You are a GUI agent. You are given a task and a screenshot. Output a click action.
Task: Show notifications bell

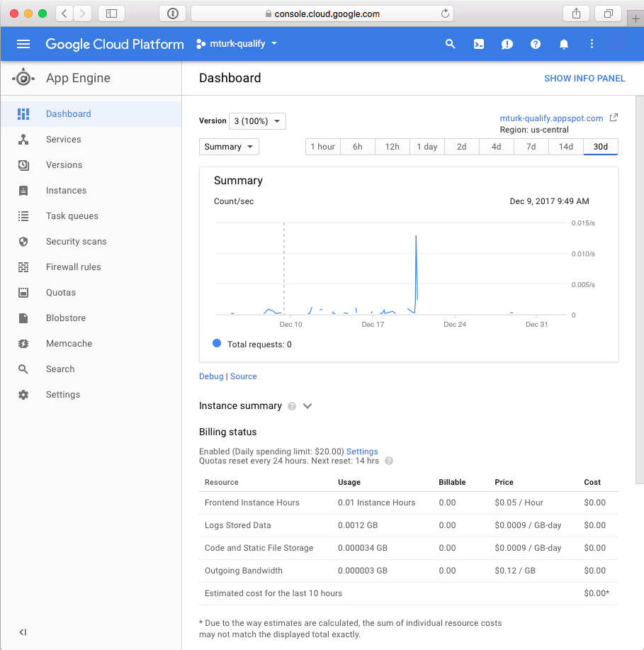coord(564,44)
